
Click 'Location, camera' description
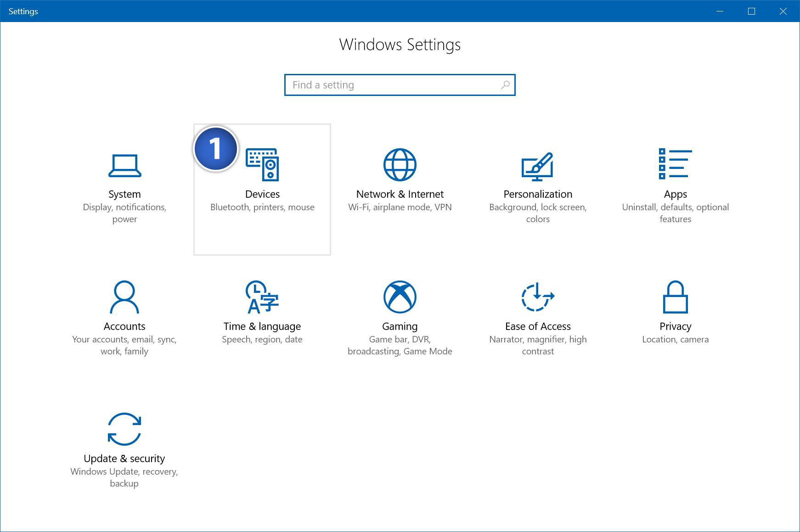pyautogui.click(x=675, y=339)
